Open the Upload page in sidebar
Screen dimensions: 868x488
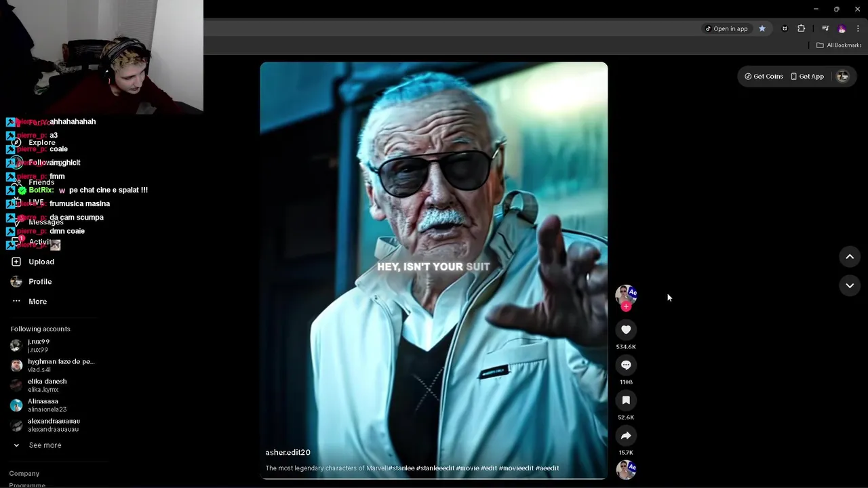click(x=41, y=262)
